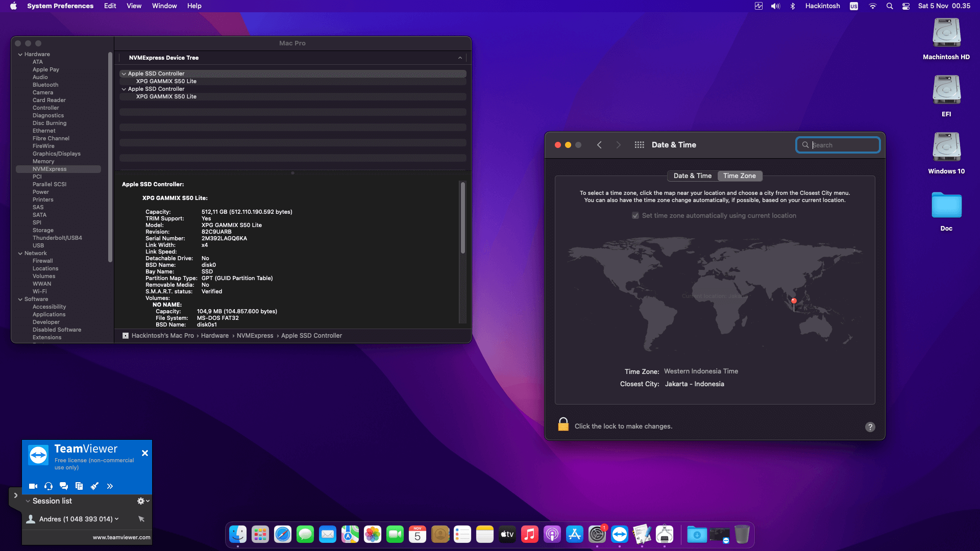This screenshot has width=980, height=551.
Task: Select Bluetooth in hardware sidebar
Action: pyautogui.click(x=45, y=85)
